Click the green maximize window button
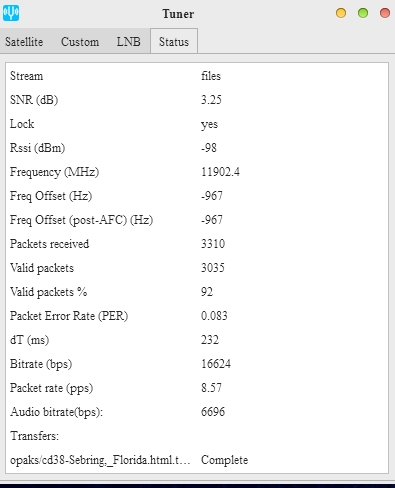395x488 pixels. tap(363, 13)
